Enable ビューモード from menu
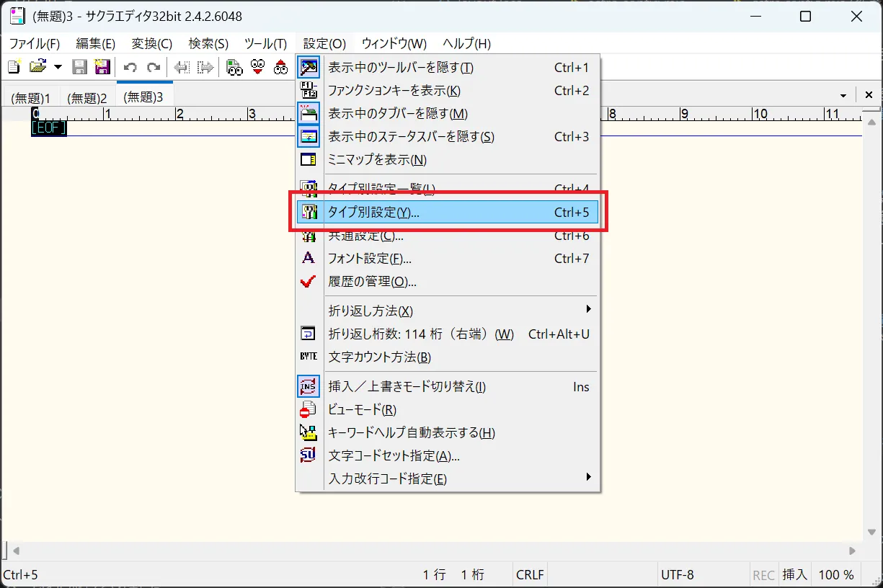Screen dimensions: 883x588 coord(448,410)
